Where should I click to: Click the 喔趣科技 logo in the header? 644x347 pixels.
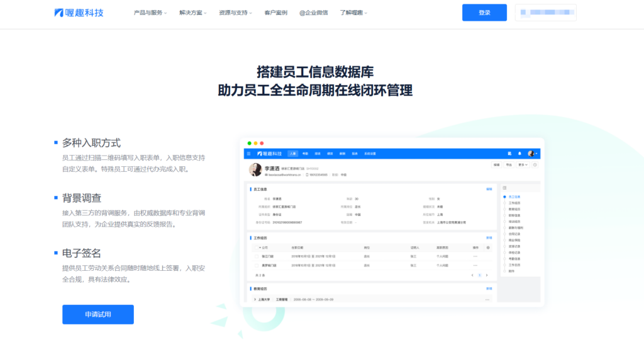pyautogui.click(x=79, y=13)
